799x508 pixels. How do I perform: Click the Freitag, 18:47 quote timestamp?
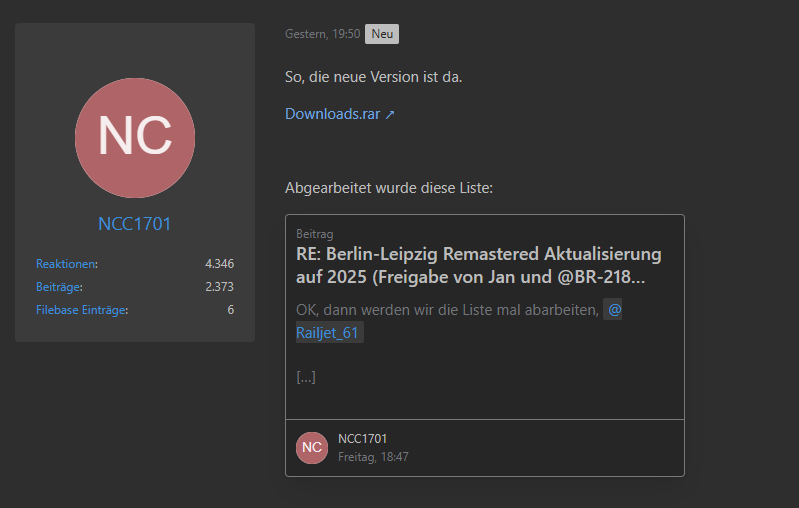click(373, 457)
